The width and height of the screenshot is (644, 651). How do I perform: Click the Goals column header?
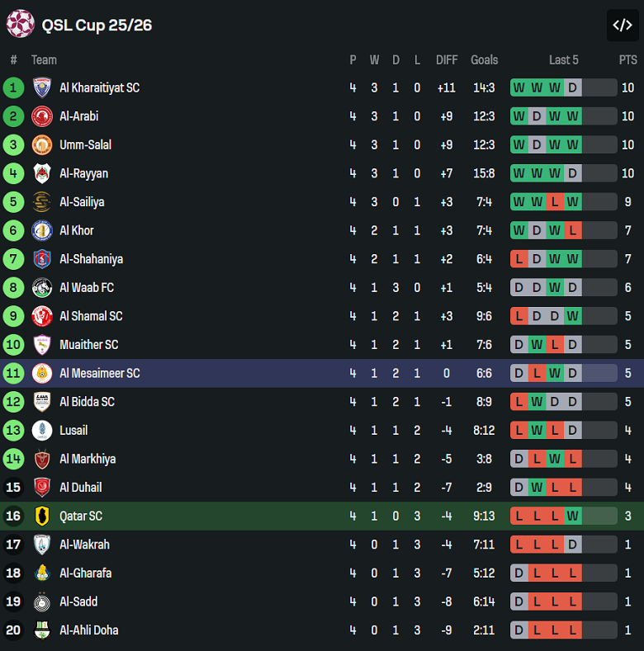coord(484,59)
